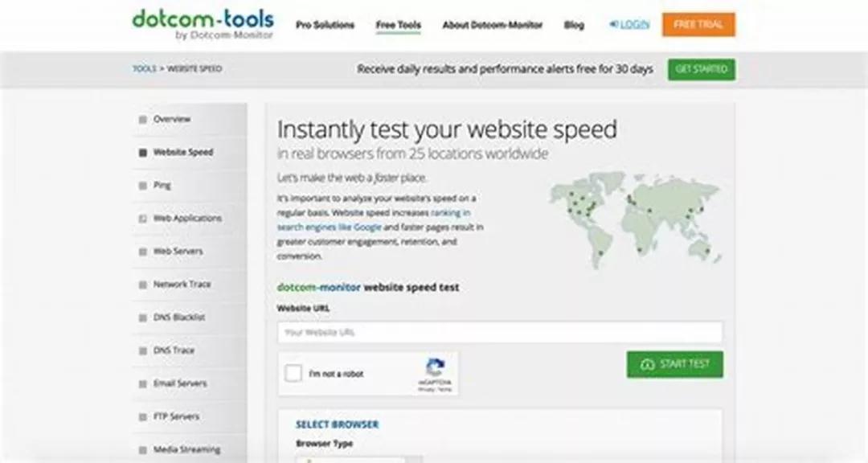Click the FREE TRIAL button
Viewport: 868px width, 463px height.
[x=698, y=24]
